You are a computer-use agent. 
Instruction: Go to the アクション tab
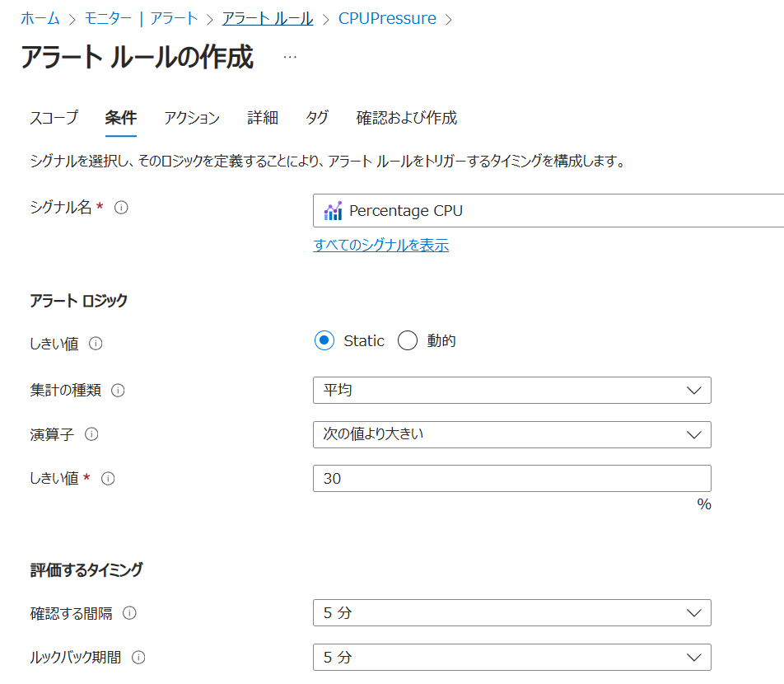[191, 118]
